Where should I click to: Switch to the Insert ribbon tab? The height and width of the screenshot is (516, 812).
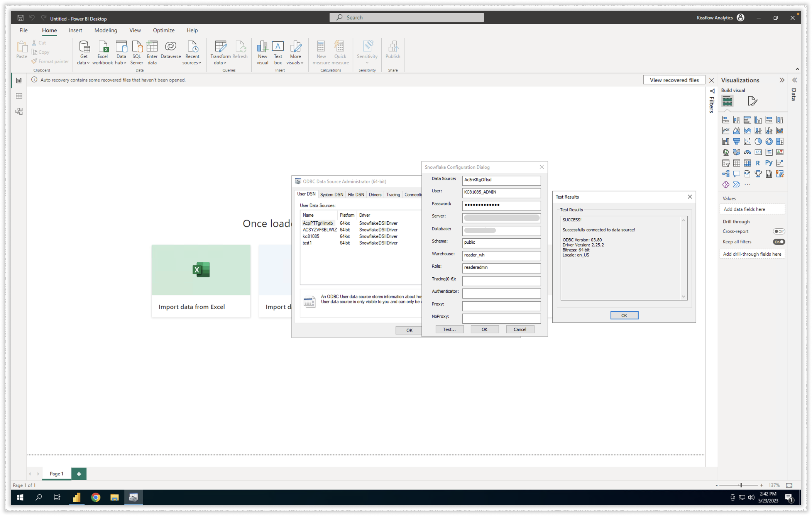tap(75, 30)
